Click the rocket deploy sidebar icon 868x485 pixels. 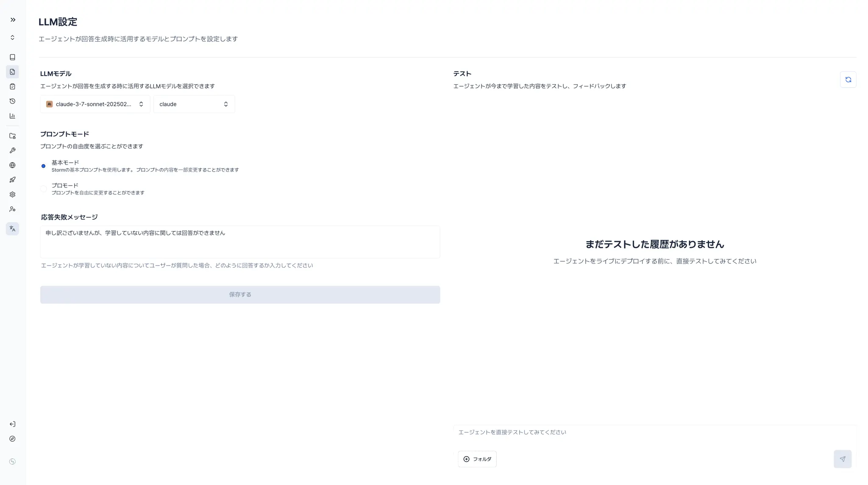[x=12, y=180]
